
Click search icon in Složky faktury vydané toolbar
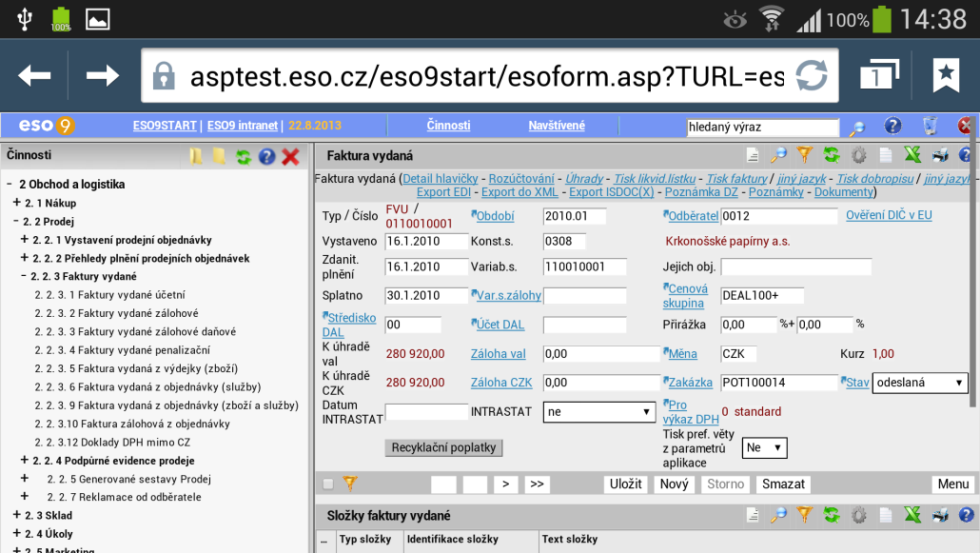tap(778, 516)
